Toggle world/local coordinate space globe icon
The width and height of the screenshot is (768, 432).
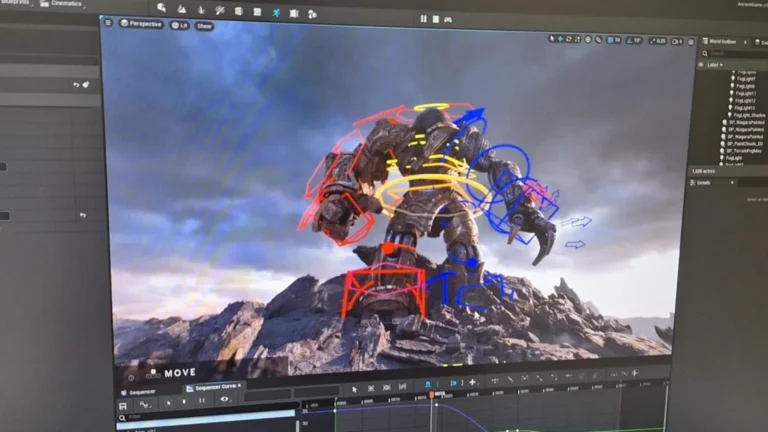[588, 40]
